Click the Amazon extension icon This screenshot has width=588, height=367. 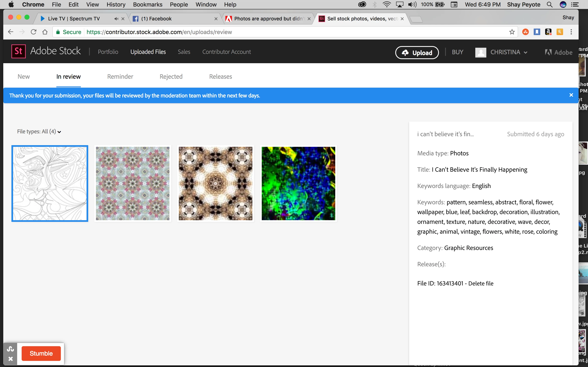tap(548, 32)
